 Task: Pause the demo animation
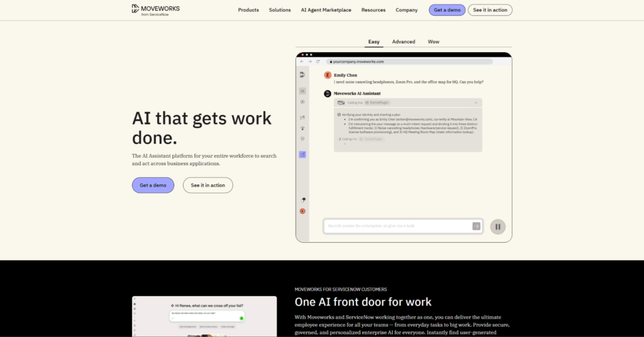498,226
